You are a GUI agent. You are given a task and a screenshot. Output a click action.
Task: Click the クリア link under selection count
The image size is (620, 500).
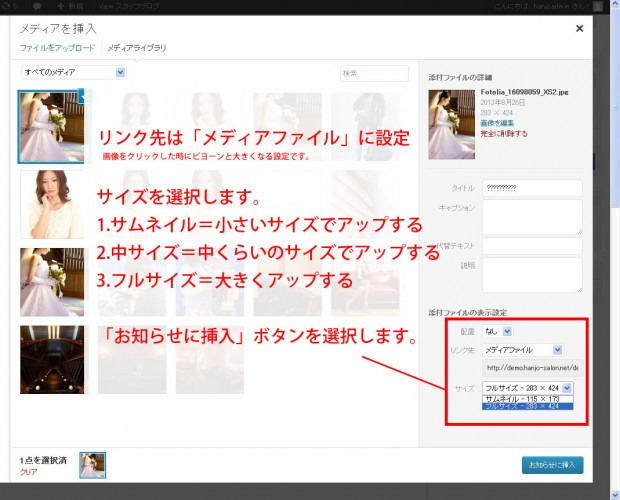(29, 470)
